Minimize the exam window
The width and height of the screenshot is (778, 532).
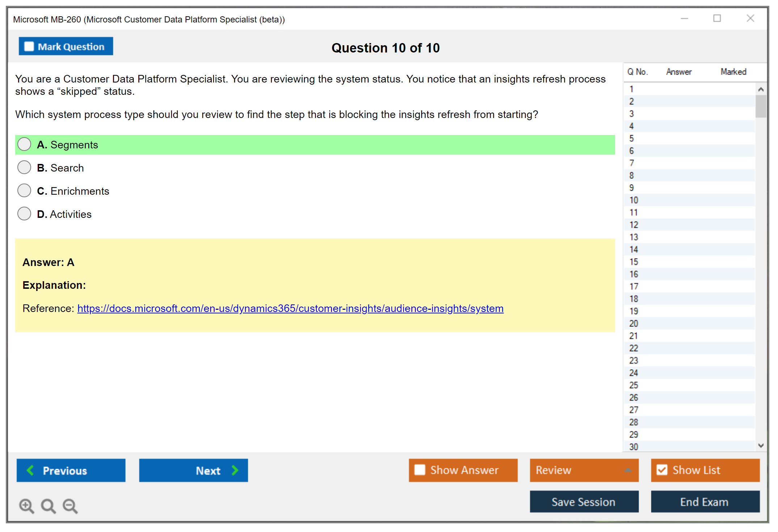tap(684, 18)
